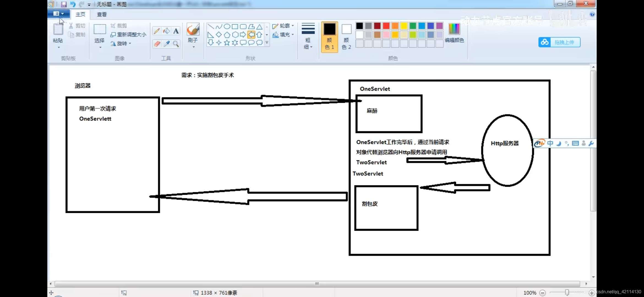Switch to the View (查看) tab
Image resolution: width=644 pixels, height=297 pixels.
102,14
